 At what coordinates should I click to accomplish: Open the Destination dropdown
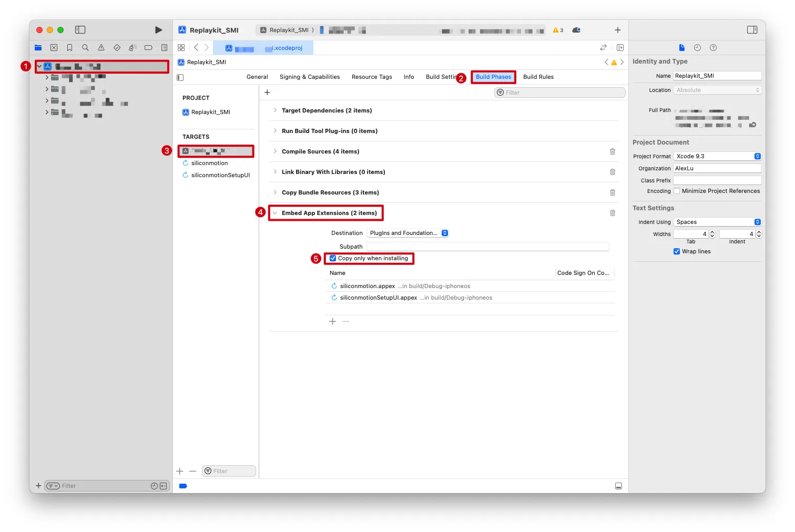[x=408, y=233]
